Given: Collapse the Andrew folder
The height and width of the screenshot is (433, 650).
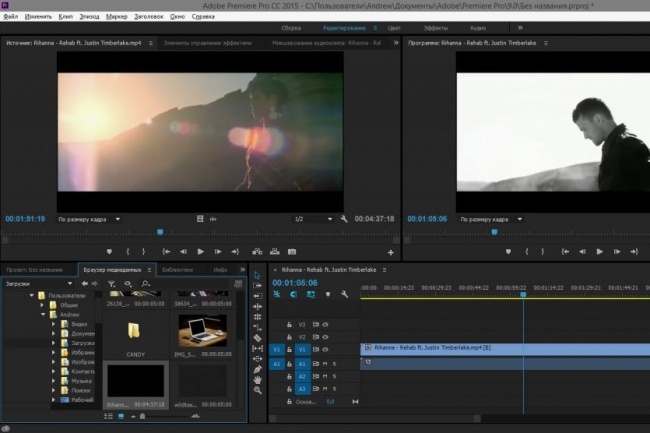Looking at the screenshot, I should pyautogui.click(x=43, y=314).
